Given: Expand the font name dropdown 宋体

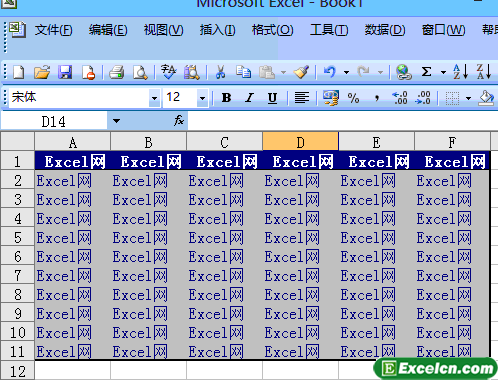Looking at the screenshot, I should click(154, 98).
